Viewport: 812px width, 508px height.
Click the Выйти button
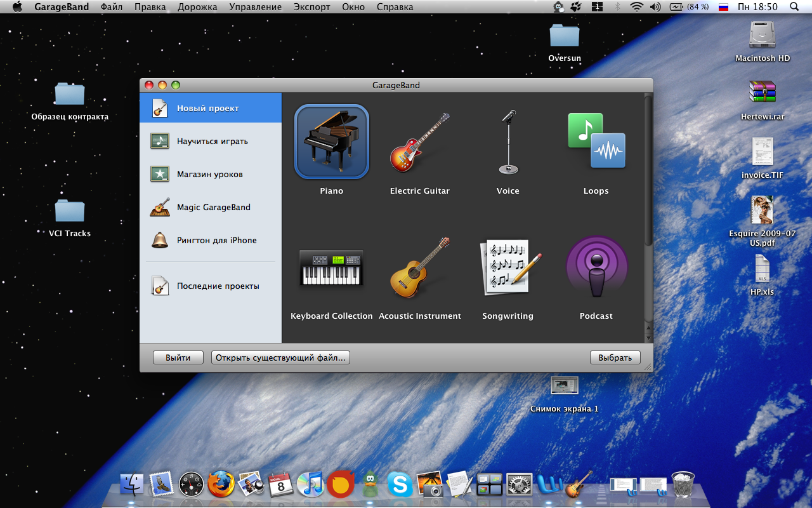pos(178,358)
